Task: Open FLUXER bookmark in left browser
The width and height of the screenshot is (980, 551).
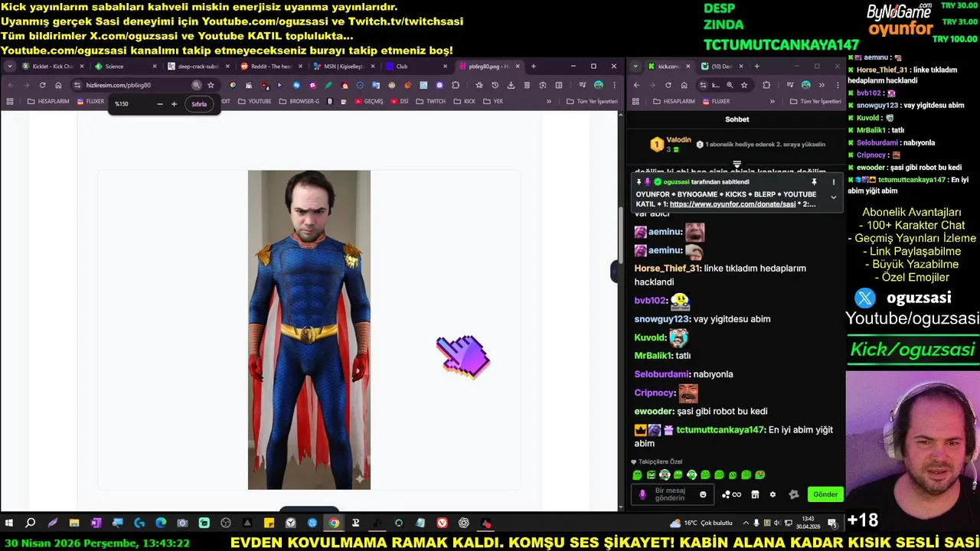Action: point(90,101)
